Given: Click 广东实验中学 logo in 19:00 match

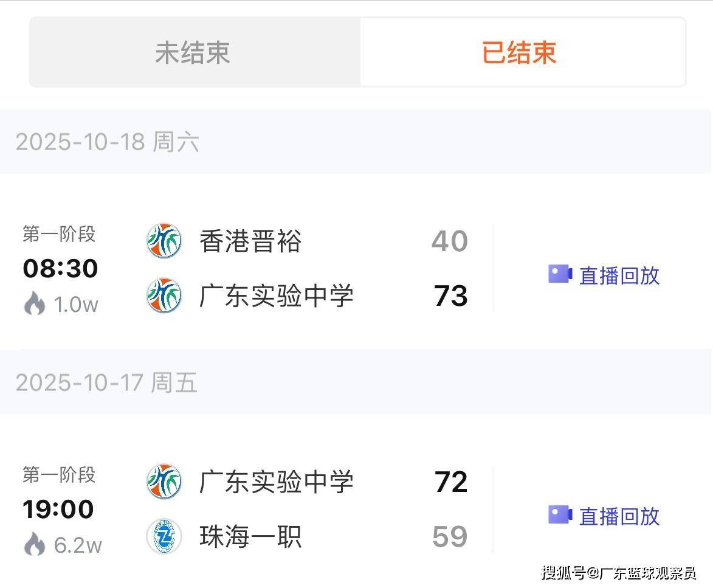Looking at the screenshot, I should 164,482.
